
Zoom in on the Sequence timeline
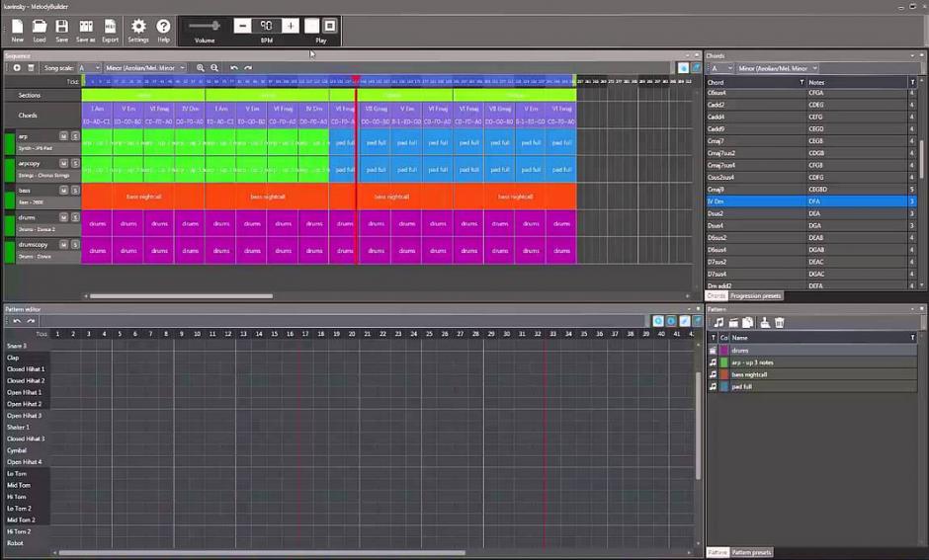pyautogui.click(x=201, y=68)
